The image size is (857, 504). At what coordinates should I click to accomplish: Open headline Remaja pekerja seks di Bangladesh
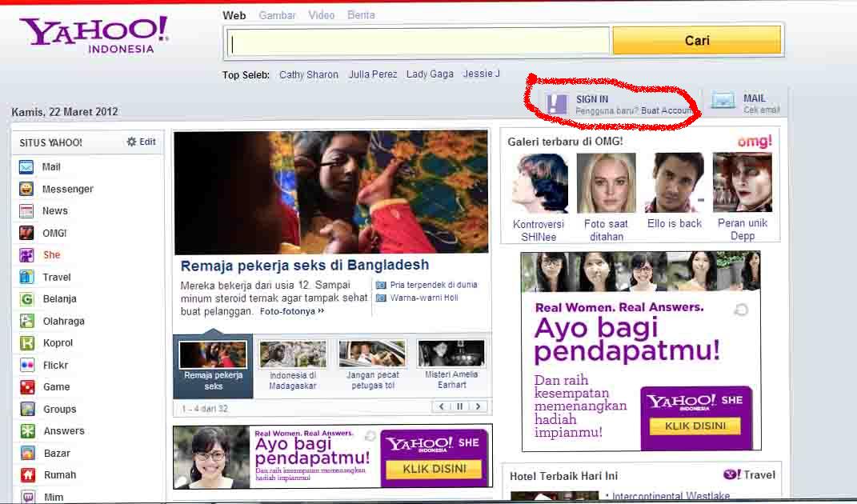(x=305, y=265)
